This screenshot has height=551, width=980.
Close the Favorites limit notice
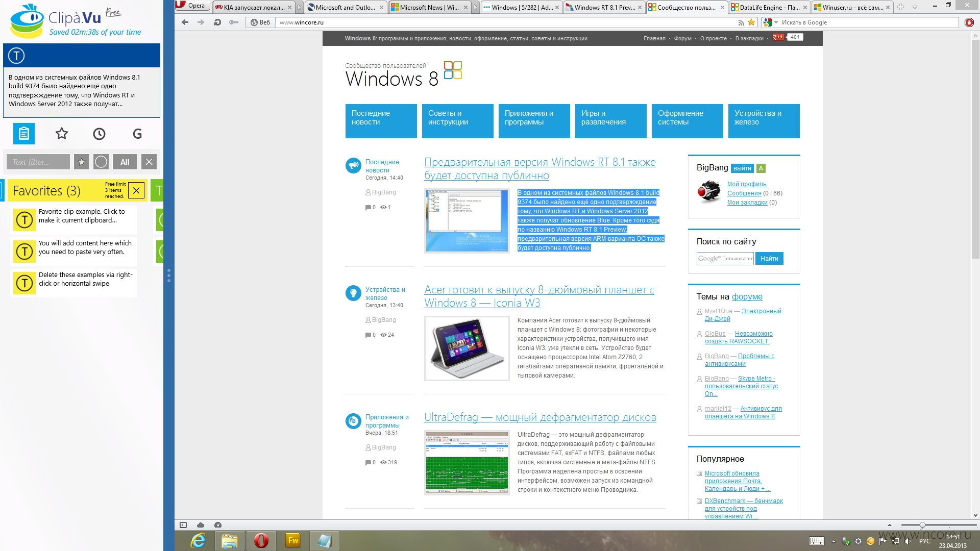tap(136, 191)
